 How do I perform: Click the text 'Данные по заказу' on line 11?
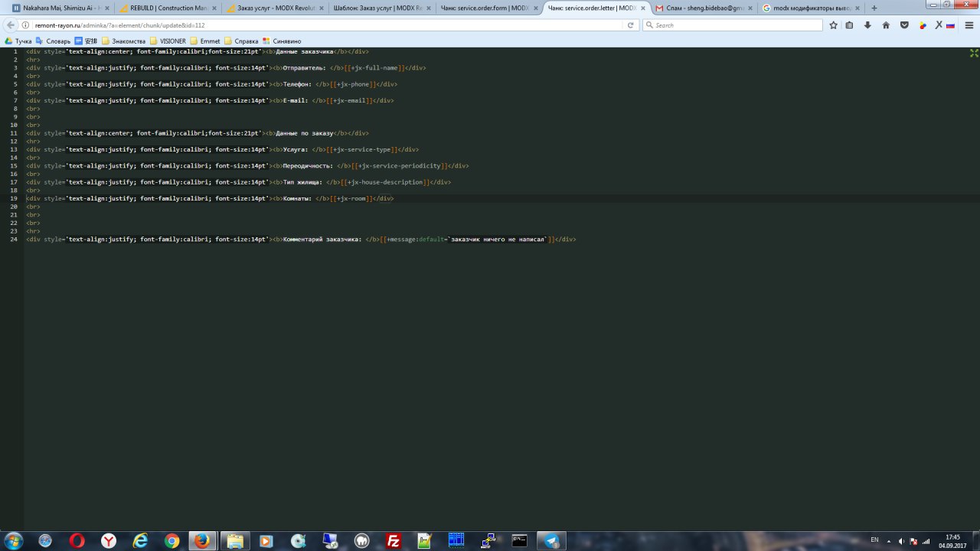pos(305,133)
